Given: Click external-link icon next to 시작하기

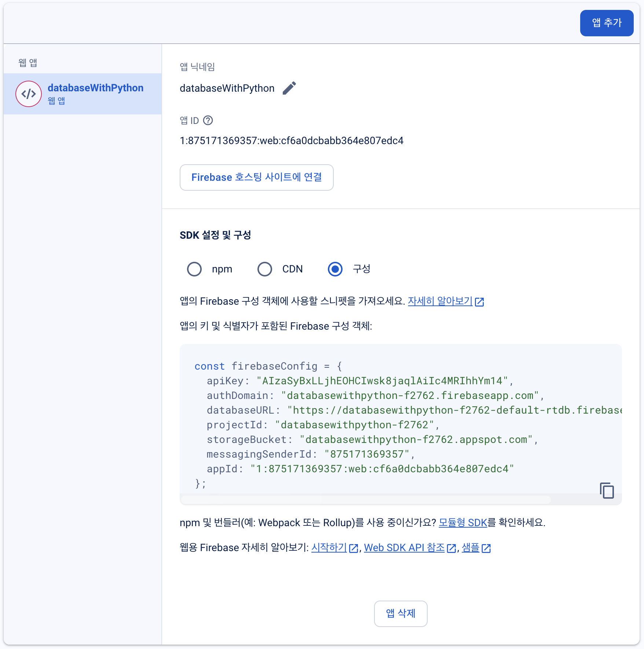Looking at the screenshot, I should click(354, 548).
